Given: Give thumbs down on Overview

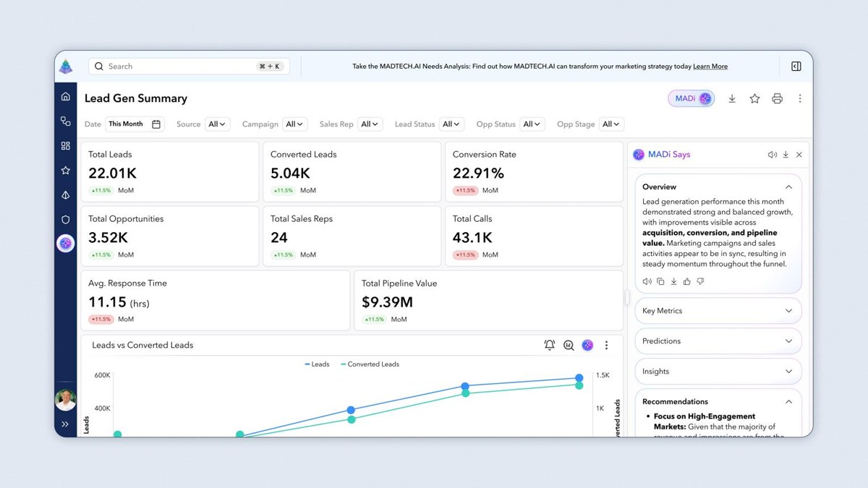Looking at the screenshot, I should [700, 281].
